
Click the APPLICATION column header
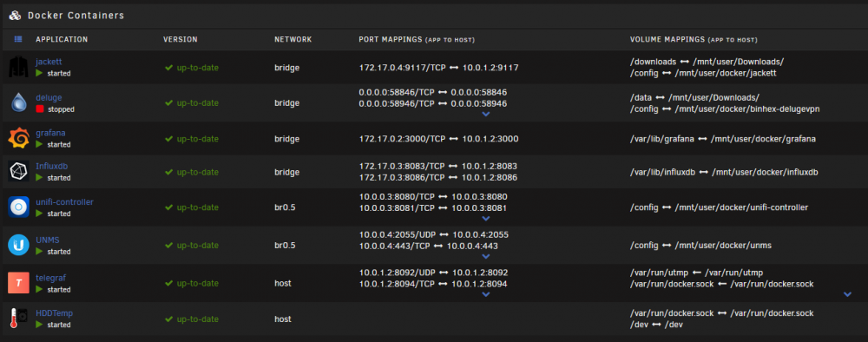[x=62, y=39]
